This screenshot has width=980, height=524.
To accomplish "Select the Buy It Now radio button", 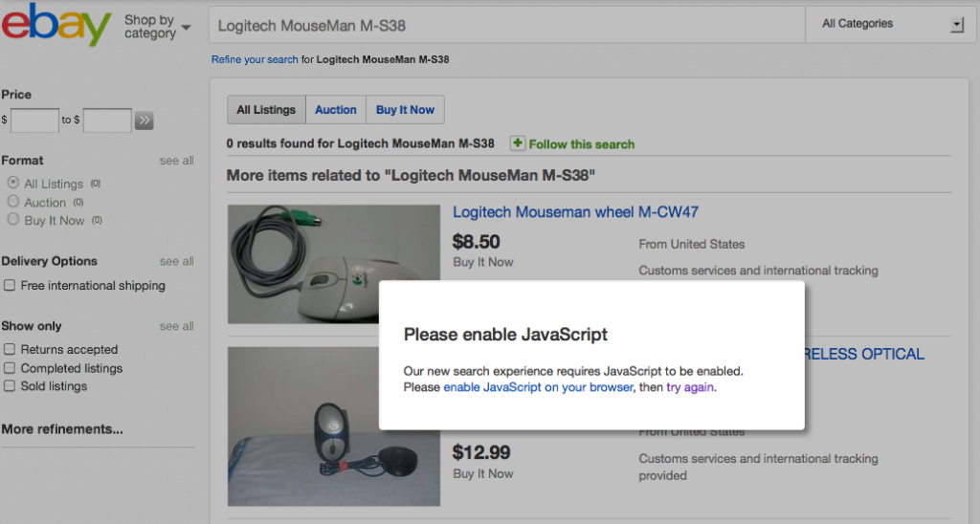I will (13, 220).
